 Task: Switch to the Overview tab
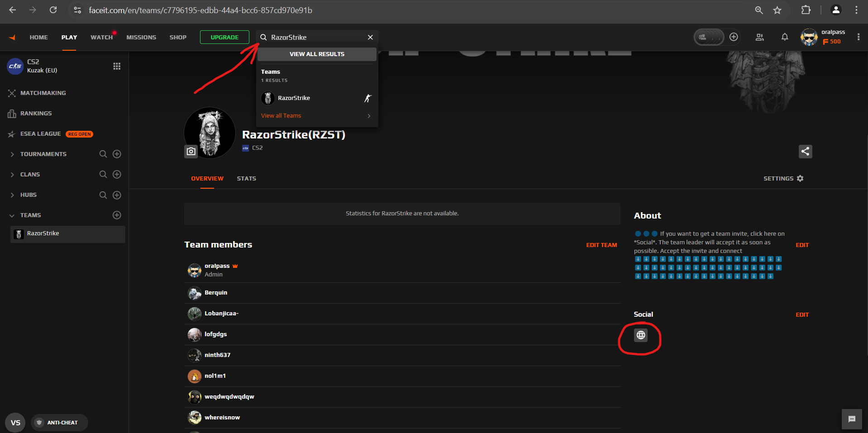[x=207, y=179]
